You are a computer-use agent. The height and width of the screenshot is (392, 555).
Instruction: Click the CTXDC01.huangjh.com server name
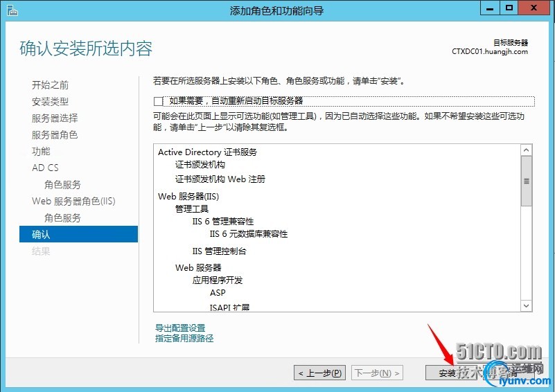[489, 52]
